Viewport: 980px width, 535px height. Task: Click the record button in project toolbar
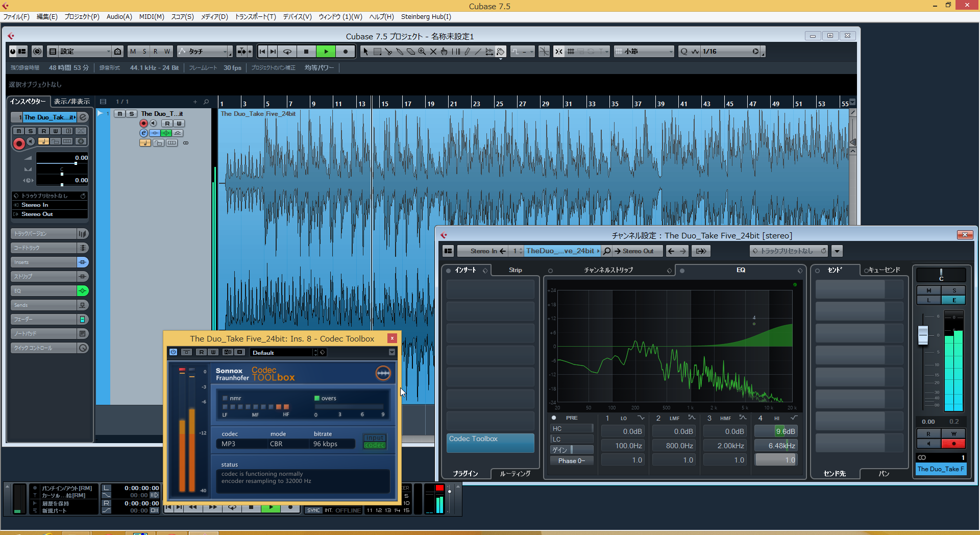pyautogui.click(x=346, y=52)
